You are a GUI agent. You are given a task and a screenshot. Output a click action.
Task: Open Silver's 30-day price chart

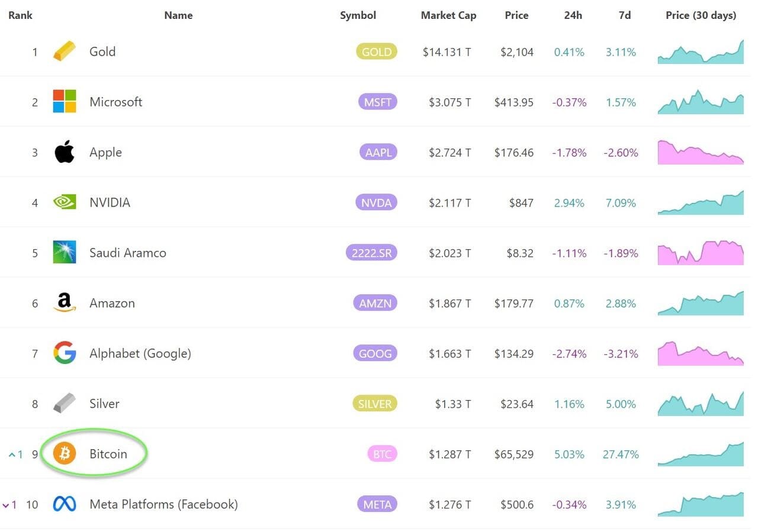pos(701,404)
